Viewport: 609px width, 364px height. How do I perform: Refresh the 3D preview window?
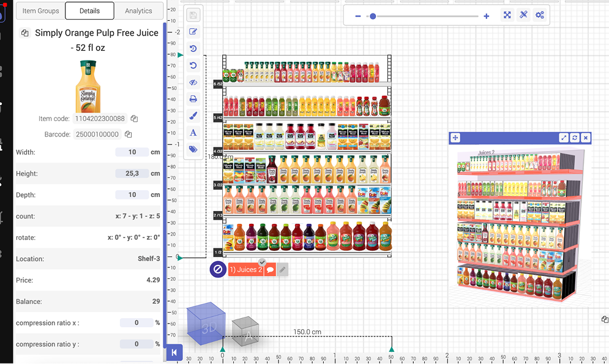[x=575, y=138]
